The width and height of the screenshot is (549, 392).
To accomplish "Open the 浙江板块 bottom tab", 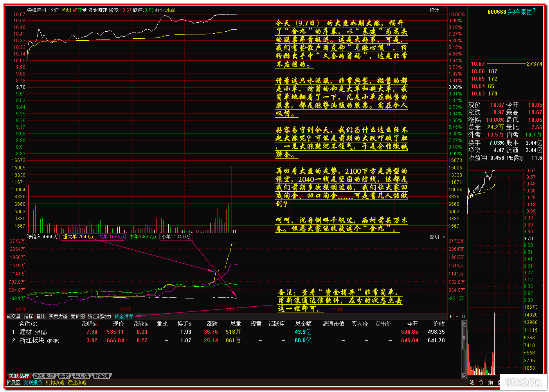I will point(43,376).
